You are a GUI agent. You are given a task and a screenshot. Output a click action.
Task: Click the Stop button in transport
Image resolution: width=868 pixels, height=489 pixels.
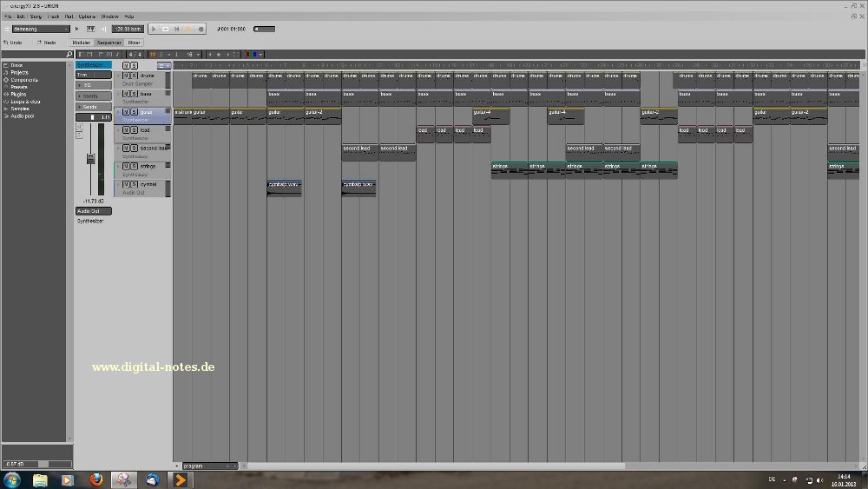pos(166,29)
